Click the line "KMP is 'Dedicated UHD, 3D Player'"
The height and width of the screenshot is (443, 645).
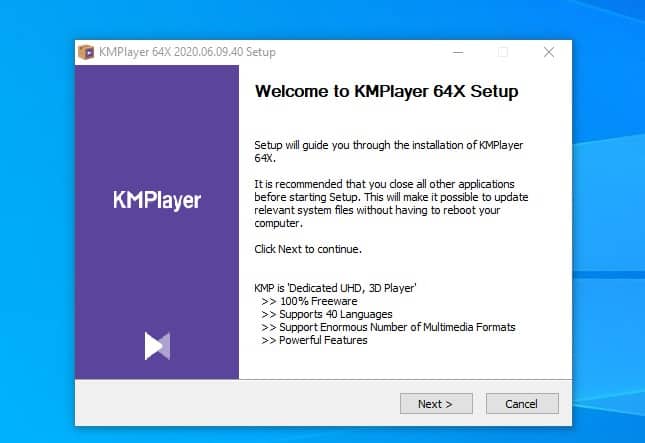pyautogui.click(x=335, y=288)
